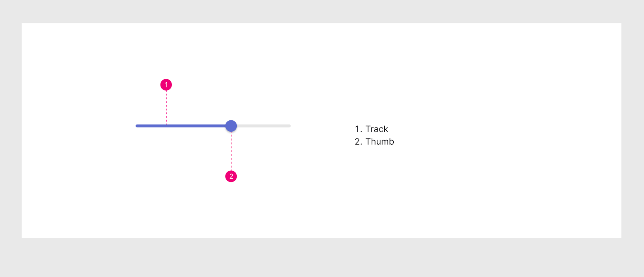Click the numeral "1." in the legend list
Image resolution: width=644 pixels, height=277 pixels.
click(x=358, y=129)
